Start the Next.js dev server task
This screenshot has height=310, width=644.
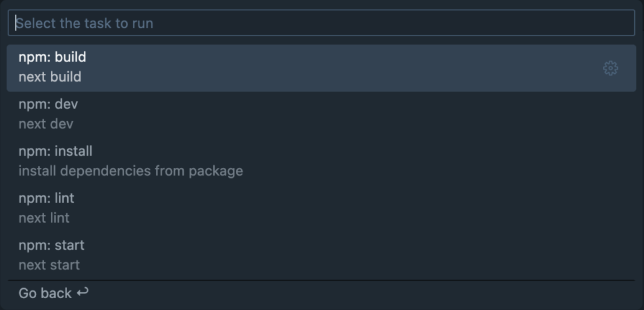[x=321, y=114]
